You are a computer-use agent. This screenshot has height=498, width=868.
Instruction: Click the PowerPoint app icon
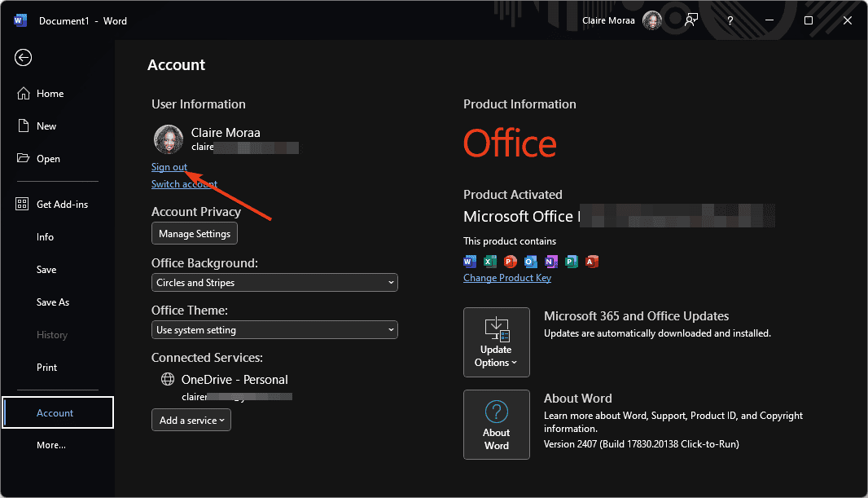click(511, 261)
